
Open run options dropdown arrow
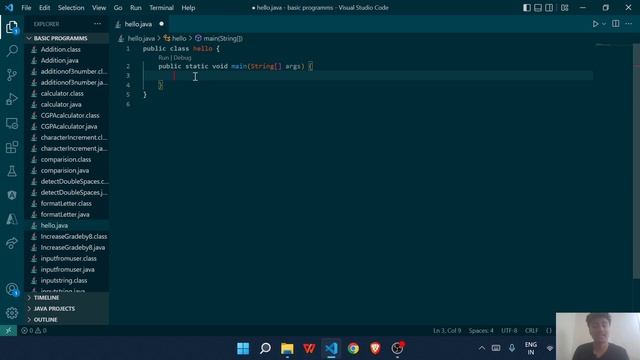tap(604, 24)
